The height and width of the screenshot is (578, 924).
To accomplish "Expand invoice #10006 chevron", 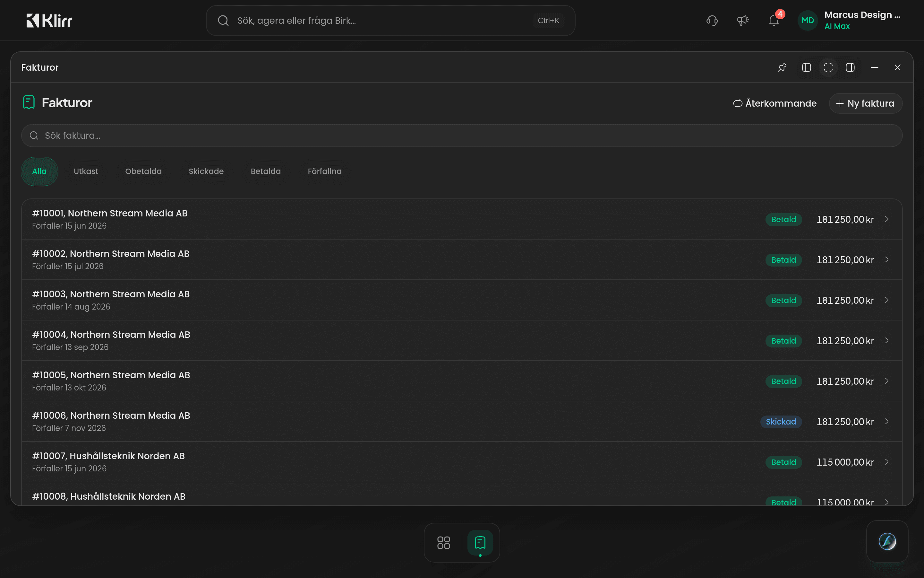I will pos(886,421).
